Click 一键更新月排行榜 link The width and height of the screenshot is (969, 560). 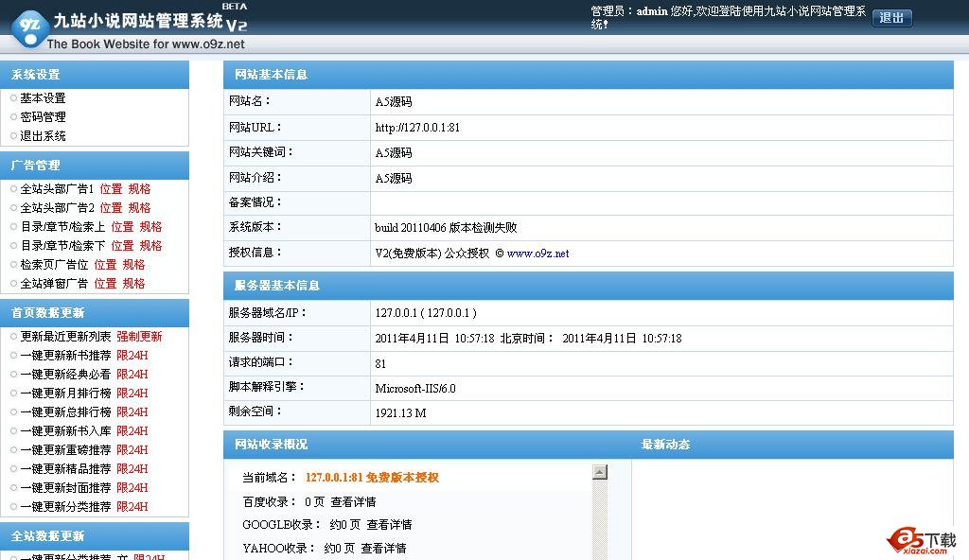pyautogui.click(x=65, y=394)
